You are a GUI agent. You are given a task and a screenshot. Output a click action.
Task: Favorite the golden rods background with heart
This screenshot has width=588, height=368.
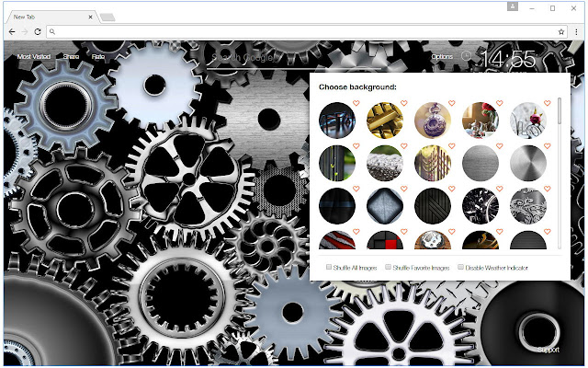pos(452,145)
